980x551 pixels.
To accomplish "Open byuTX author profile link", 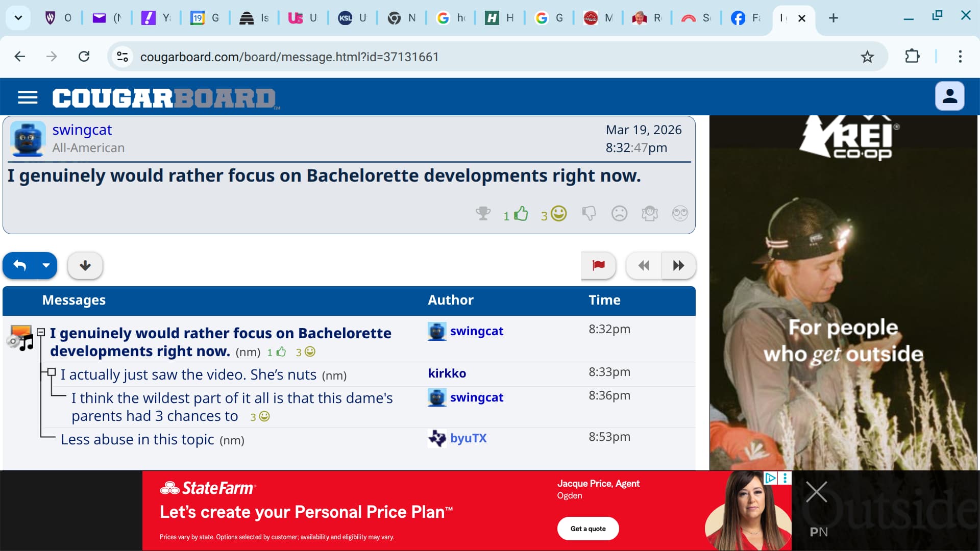I will click(468, 438).
